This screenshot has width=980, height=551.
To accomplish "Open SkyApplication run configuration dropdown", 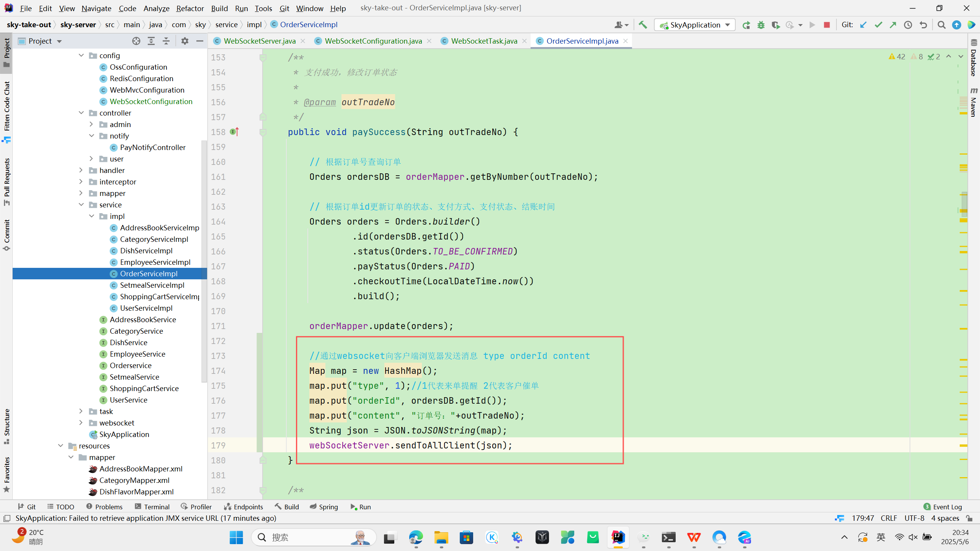I will point(695,25).
